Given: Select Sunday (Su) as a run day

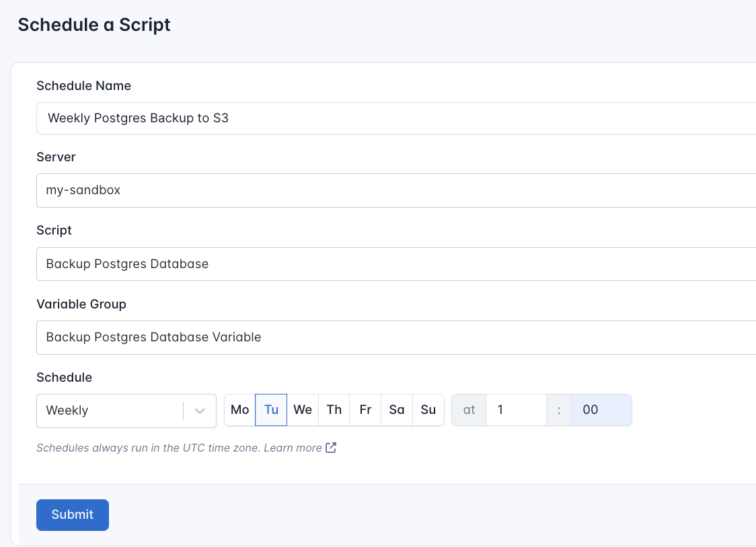Looking at the screenshot, I should (x=428, y=409).
